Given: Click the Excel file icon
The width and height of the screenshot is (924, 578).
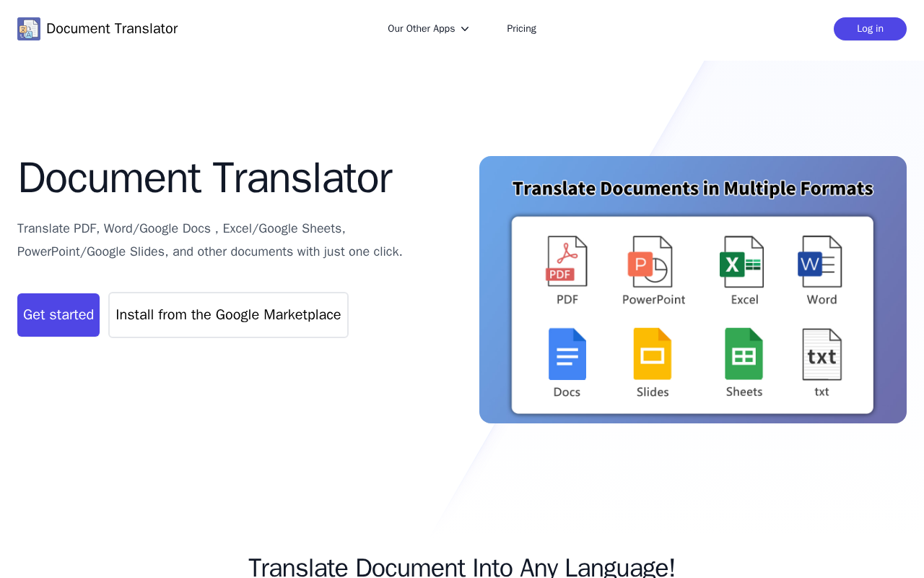Looking at the screenshot, I should pos(741,262).
